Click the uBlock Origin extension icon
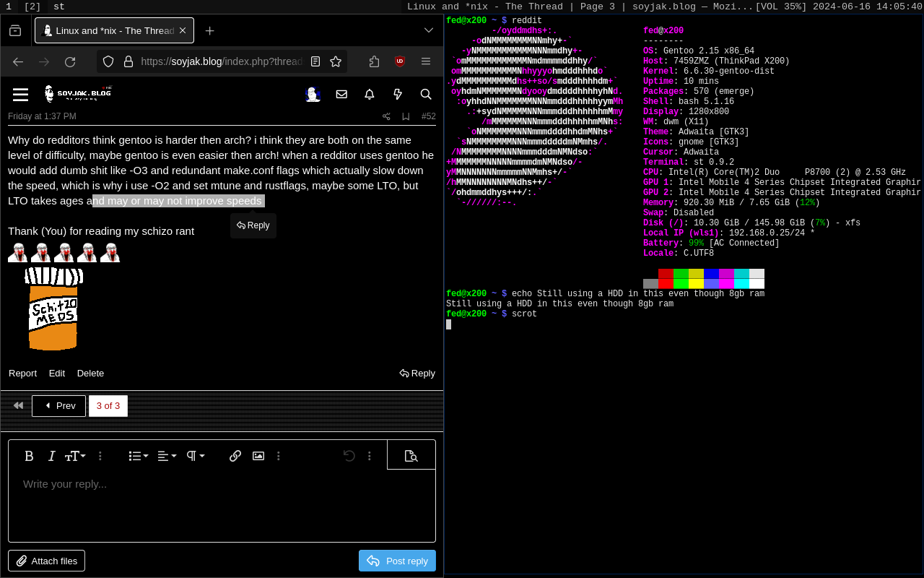The image size is (924, 578). coord(400,61)
